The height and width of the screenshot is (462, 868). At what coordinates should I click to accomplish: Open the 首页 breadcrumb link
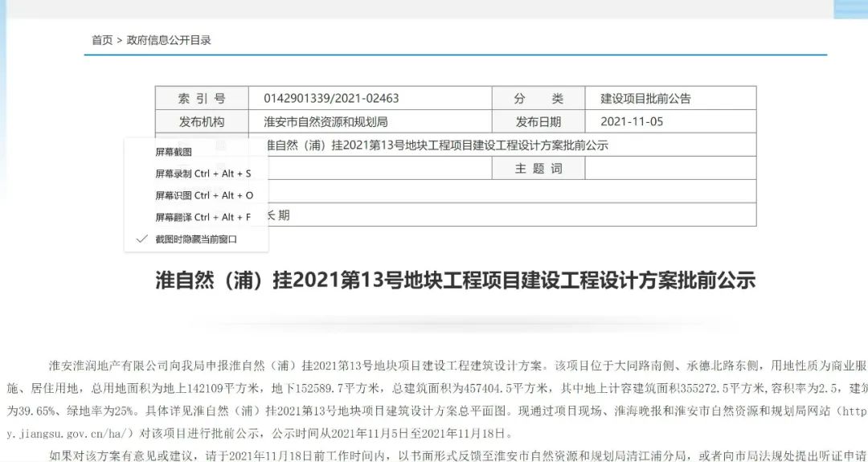tap(102, 40)
